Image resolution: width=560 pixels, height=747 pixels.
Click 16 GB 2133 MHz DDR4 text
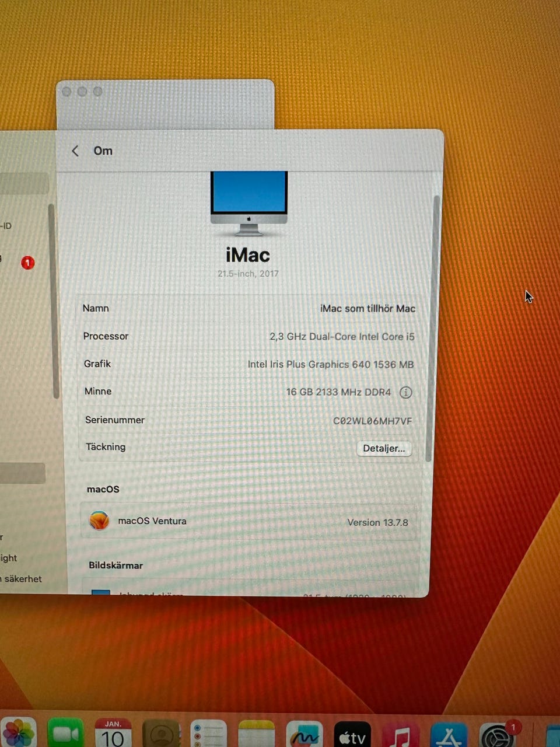pyautogui.click(x=338, y=392)
